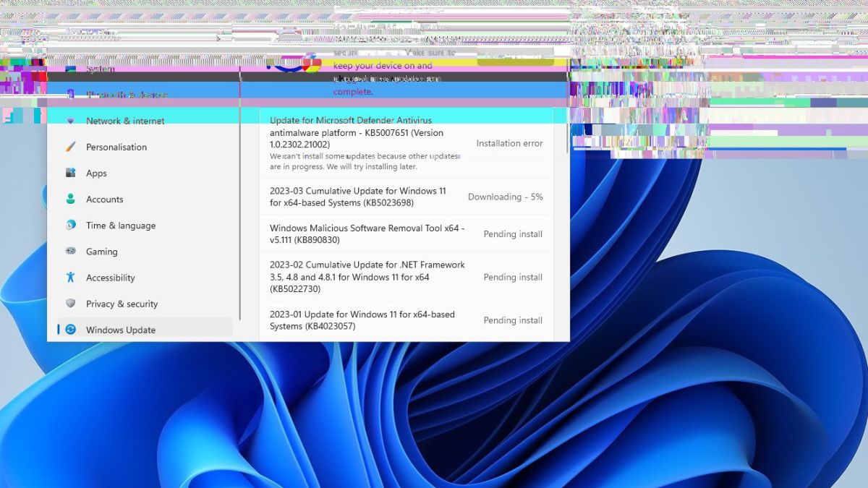Switch to the Accounts settings page

[x=104, y=199]
